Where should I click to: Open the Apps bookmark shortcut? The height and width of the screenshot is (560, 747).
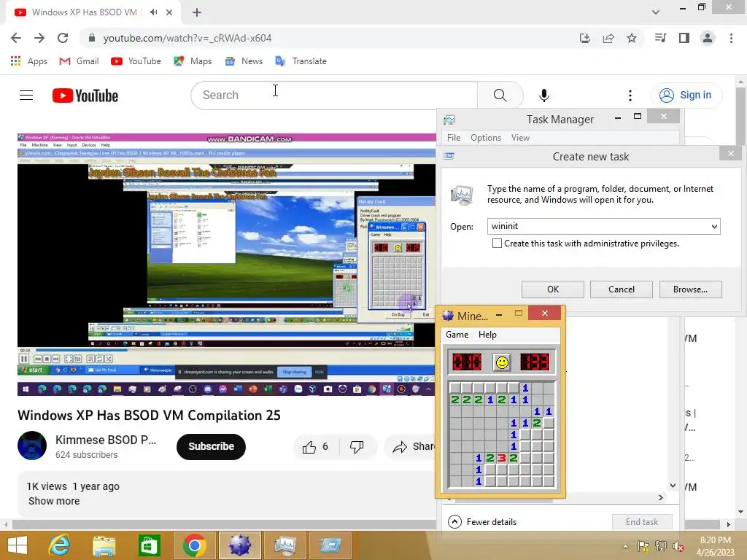pos(29,61)
